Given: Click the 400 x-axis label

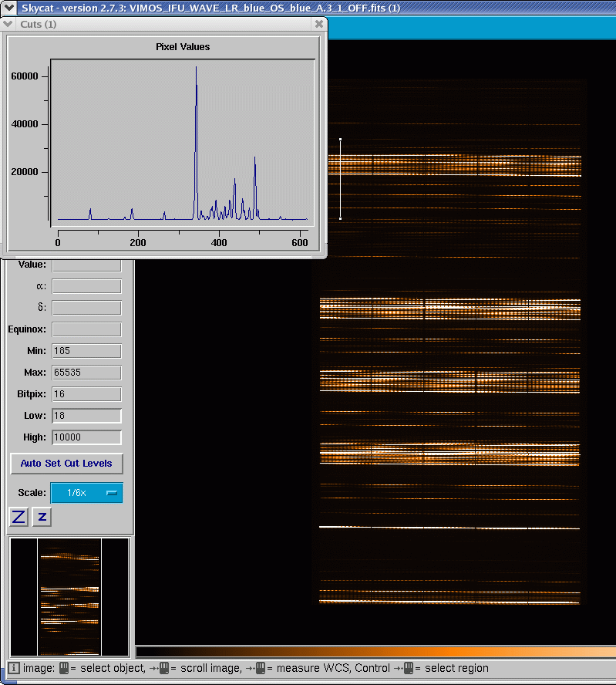Looking at the screenshot, I should click(x=219, y=242).
